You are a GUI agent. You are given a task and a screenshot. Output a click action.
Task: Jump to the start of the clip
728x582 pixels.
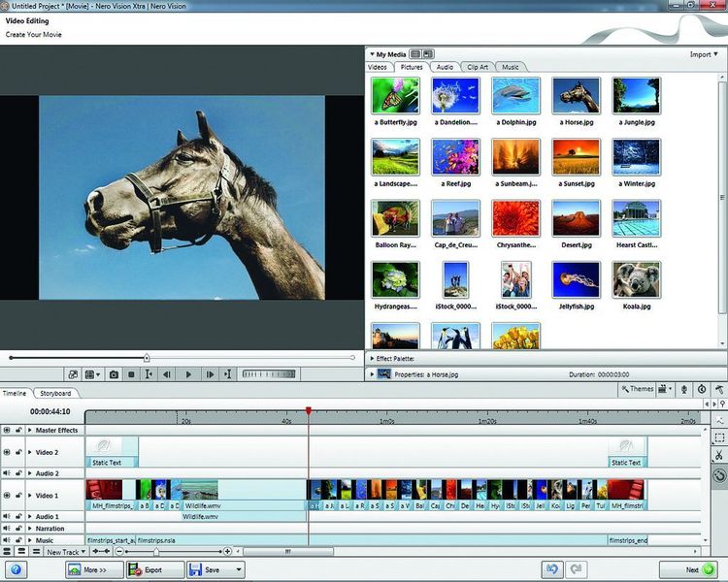click(x=149, y=374)
